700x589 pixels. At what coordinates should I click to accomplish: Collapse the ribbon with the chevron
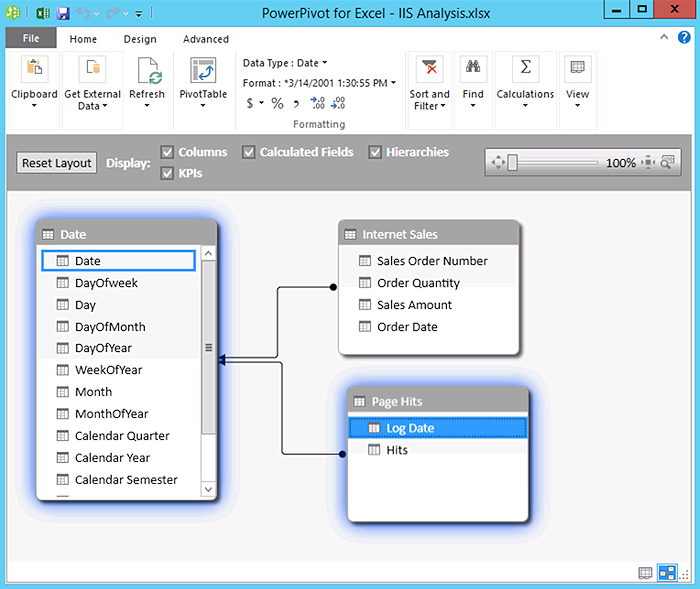tap(664, 37)
